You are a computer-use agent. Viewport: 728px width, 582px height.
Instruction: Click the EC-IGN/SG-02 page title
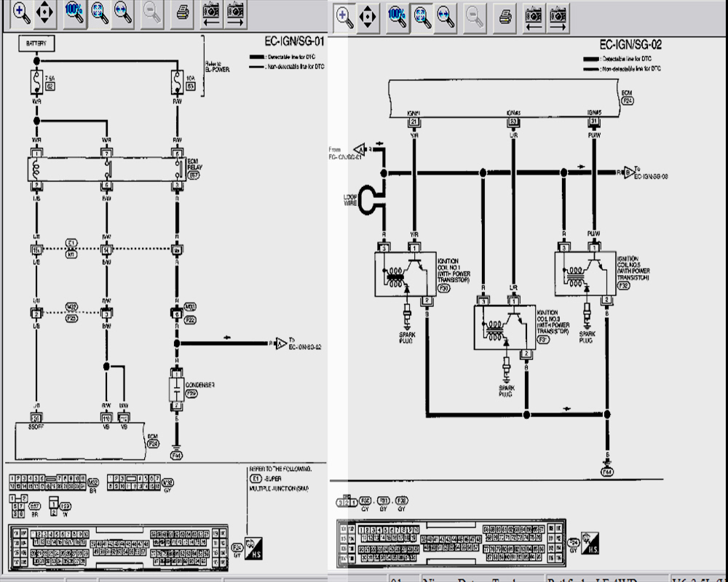(630, 44)
